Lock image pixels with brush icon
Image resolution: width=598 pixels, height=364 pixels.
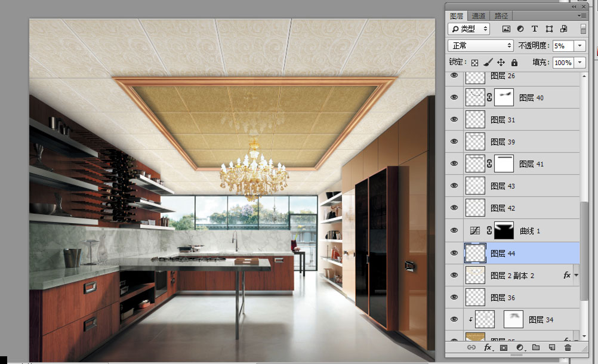(x=488, y=62)
